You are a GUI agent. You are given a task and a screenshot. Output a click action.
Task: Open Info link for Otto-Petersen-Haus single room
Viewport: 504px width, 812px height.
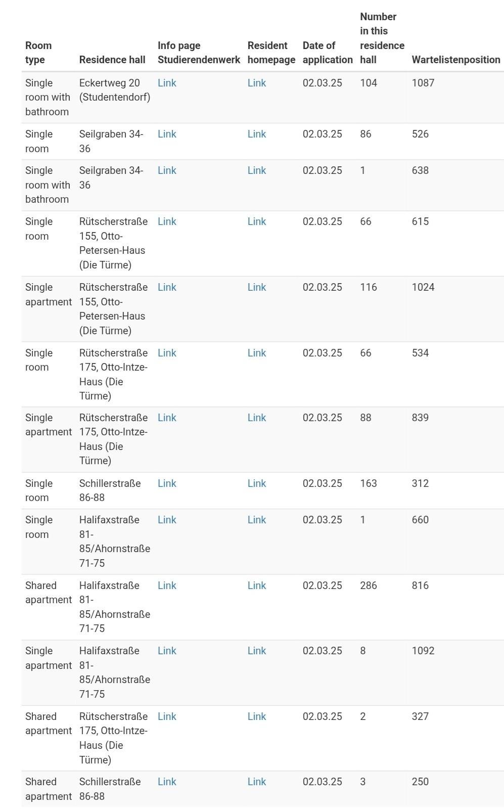point(167,221)
